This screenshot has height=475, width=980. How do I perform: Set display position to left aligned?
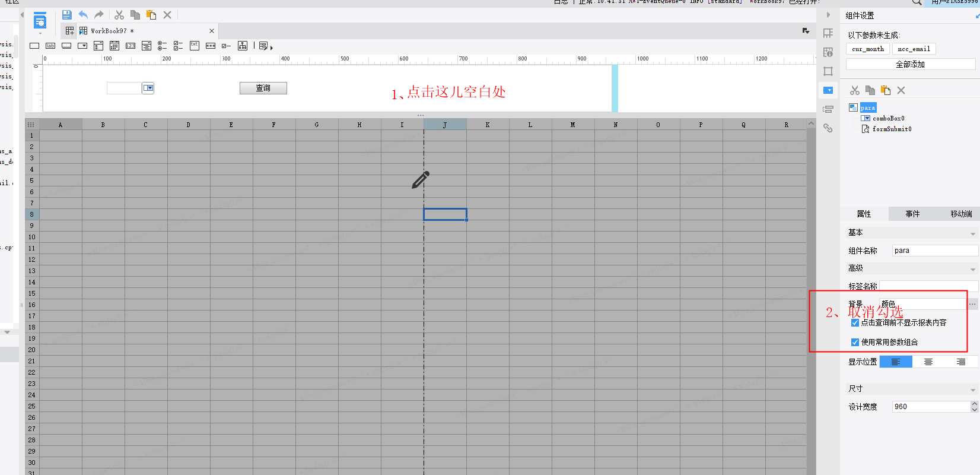(896, 362)
